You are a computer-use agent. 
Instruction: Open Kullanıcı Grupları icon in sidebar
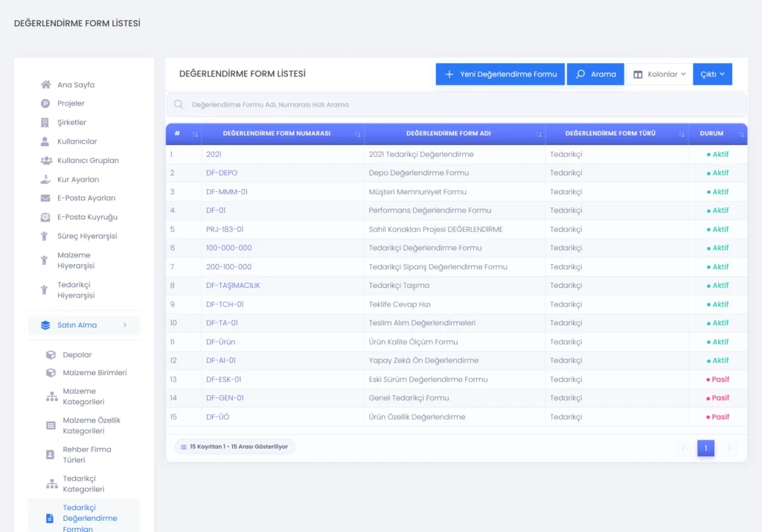46,160
